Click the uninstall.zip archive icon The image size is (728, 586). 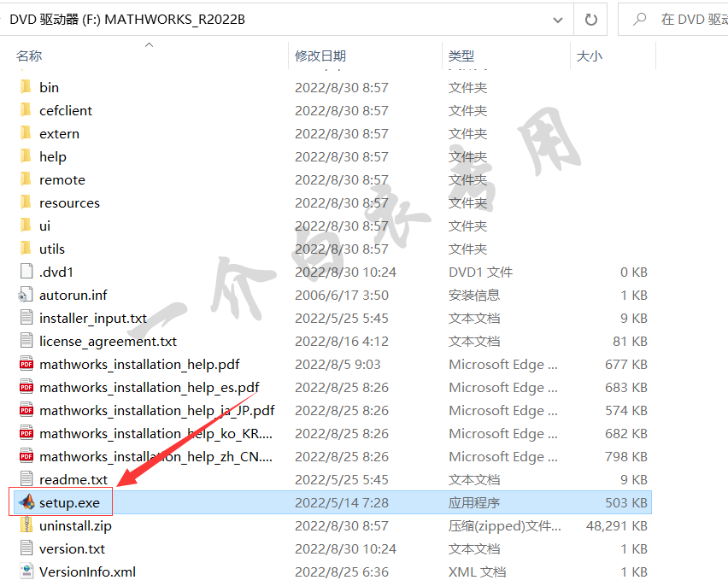pyautogui.click(x=26, y=525)
